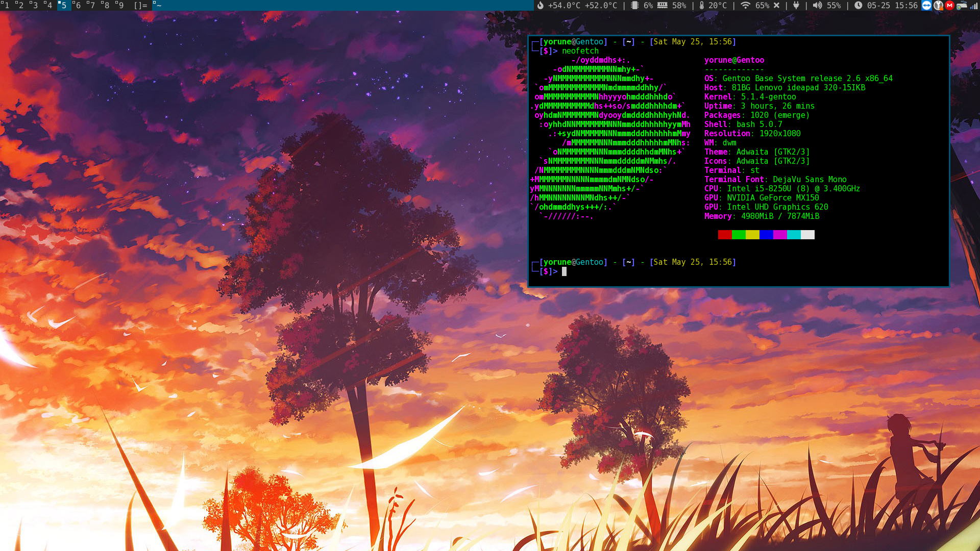Click the 20°C weather temperature
Screen dimensions: 980x551
(x=718, y=6)
